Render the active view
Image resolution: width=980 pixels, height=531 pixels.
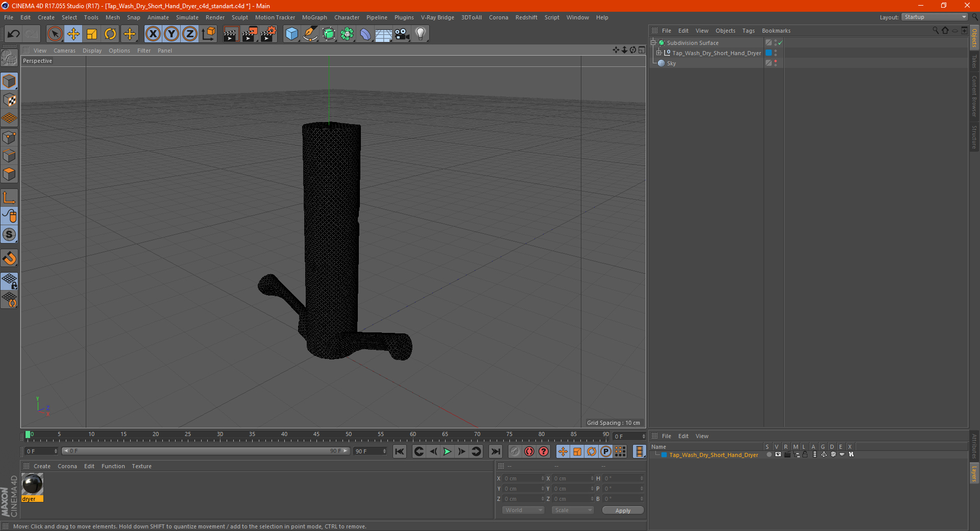(231, 34)
